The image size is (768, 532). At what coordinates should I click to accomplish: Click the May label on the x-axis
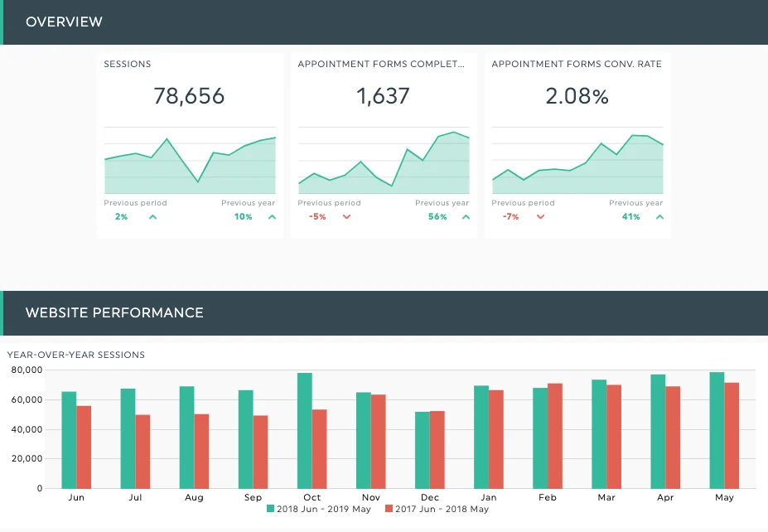click(x=723, y=497)
